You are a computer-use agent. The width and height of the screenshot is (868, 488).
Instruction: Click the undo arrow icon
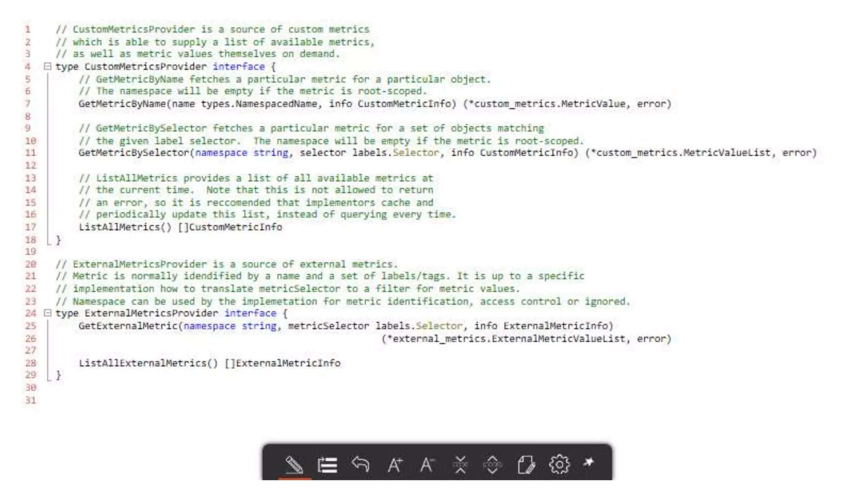360,464
